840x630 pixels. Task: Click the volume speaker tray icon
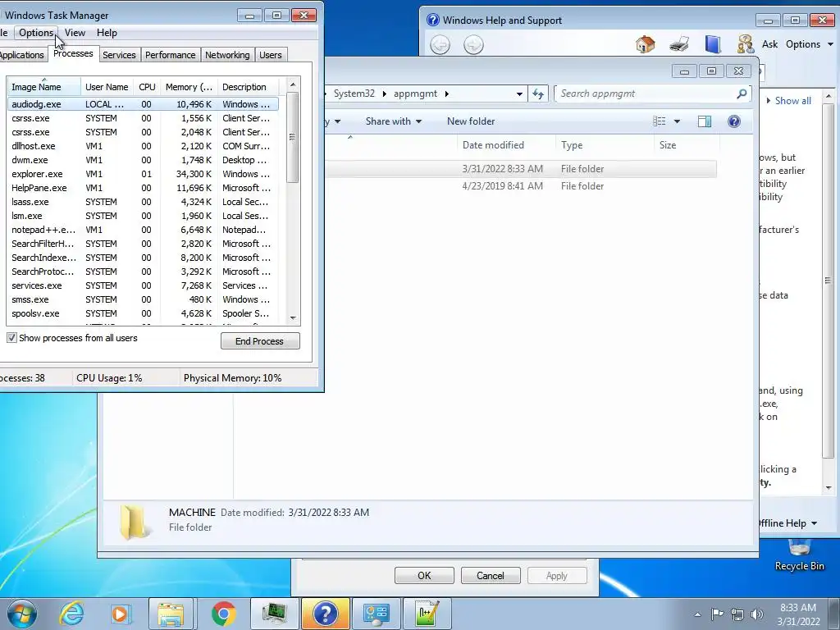[756, 614]
